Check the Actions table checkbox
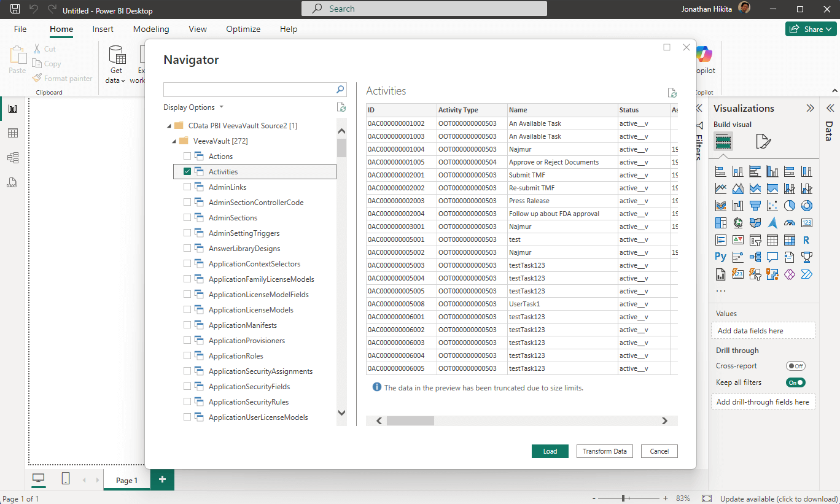 [187, 157]
